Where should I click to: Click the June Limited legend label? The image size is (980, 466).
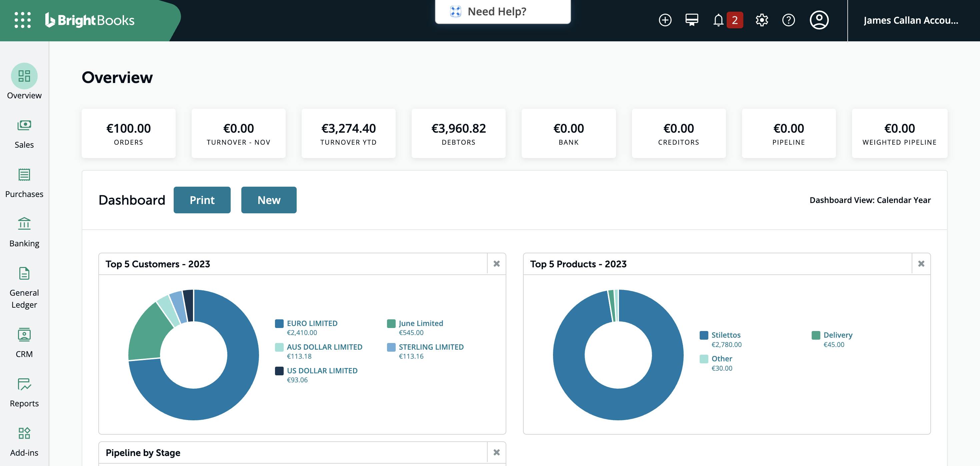click(421, 323)
